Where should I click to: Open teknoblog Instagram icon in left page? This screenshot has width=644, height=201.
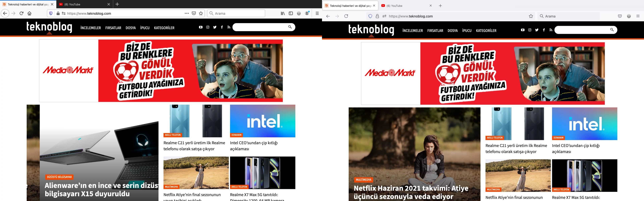208,27
